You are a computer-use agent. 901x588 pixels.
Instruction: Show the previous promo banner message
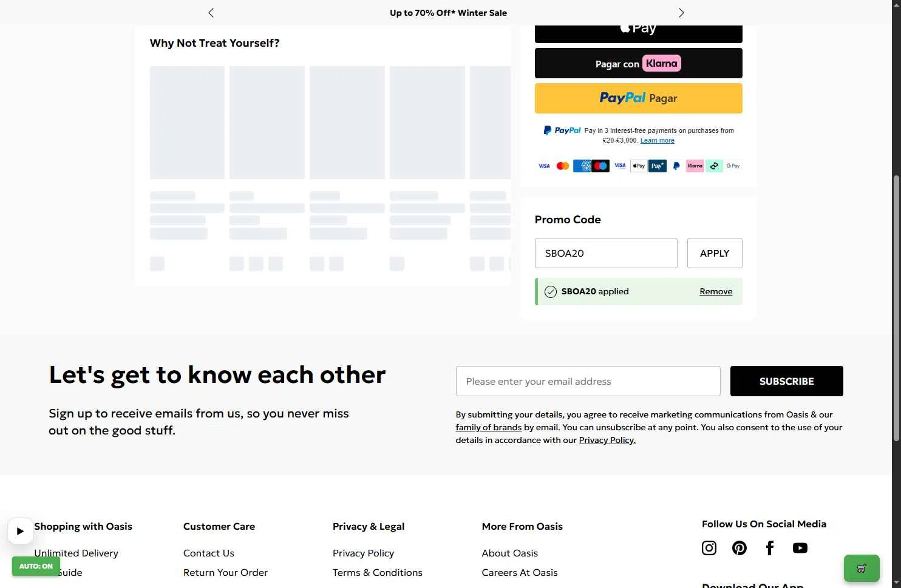point(211,13)
